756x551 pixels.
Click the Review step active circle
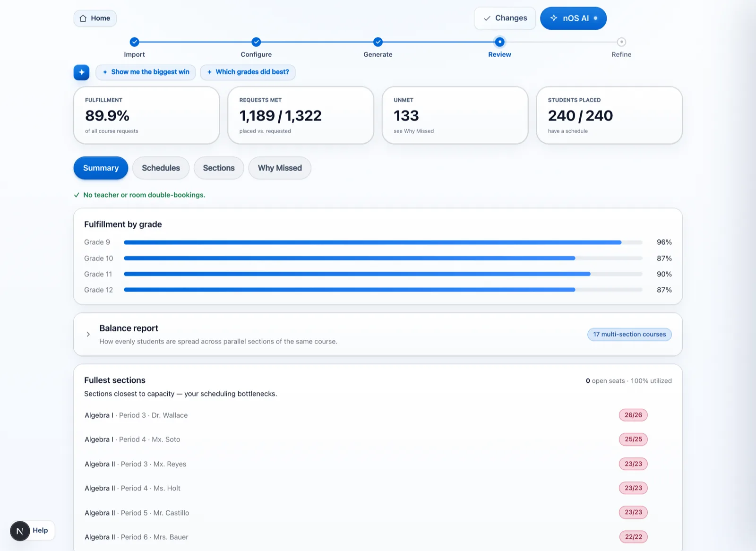[499, 42]
